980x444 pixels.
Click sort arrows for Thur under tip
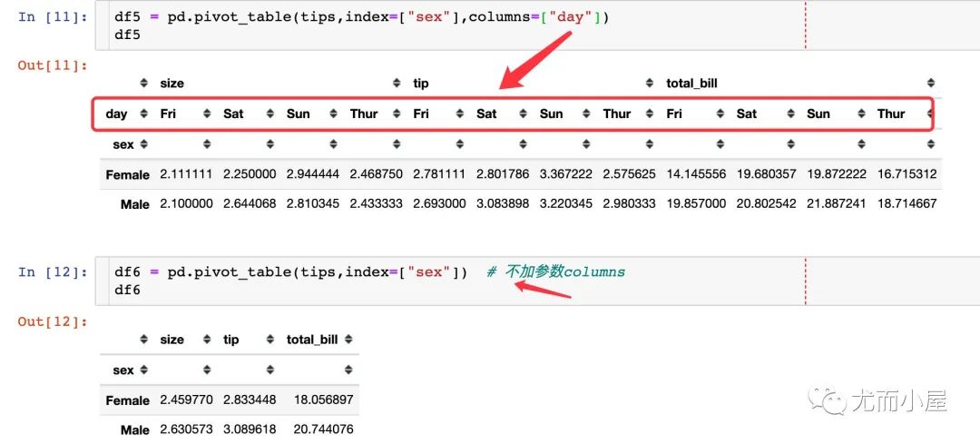650,113
